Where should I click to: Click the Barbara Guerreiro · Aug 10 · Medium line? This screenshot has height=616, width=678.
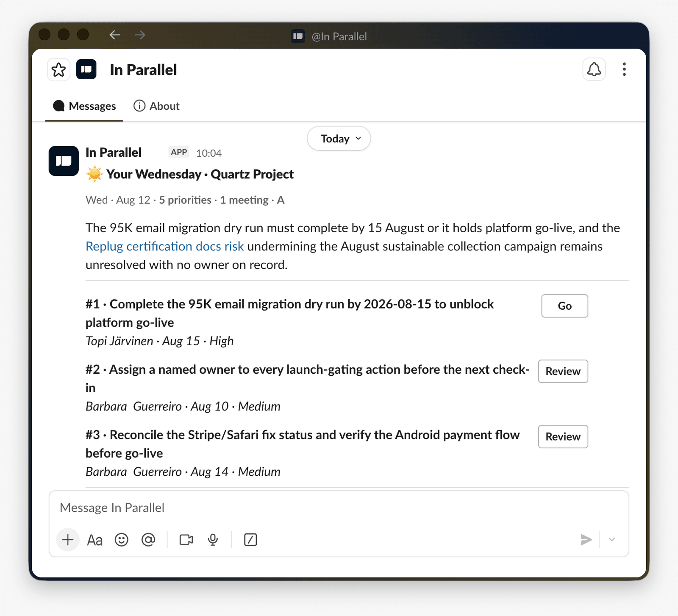pyautogui.click(x=183, y=406)
